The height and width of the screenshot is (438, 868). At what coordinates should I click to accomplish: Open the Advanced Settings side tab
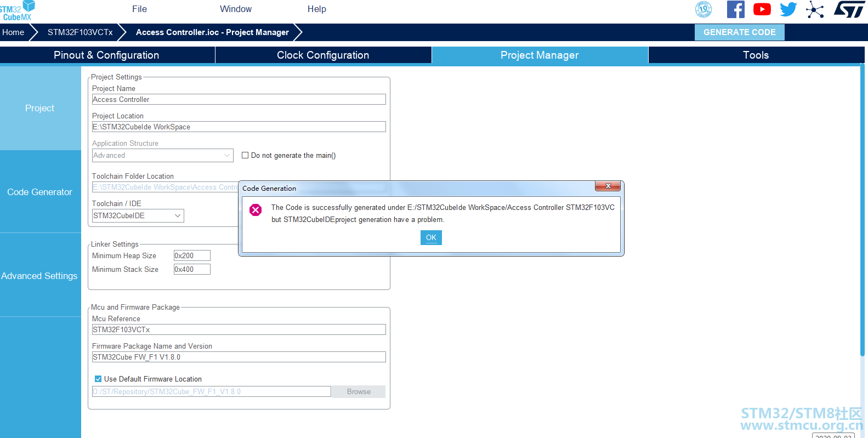point(40,276)
